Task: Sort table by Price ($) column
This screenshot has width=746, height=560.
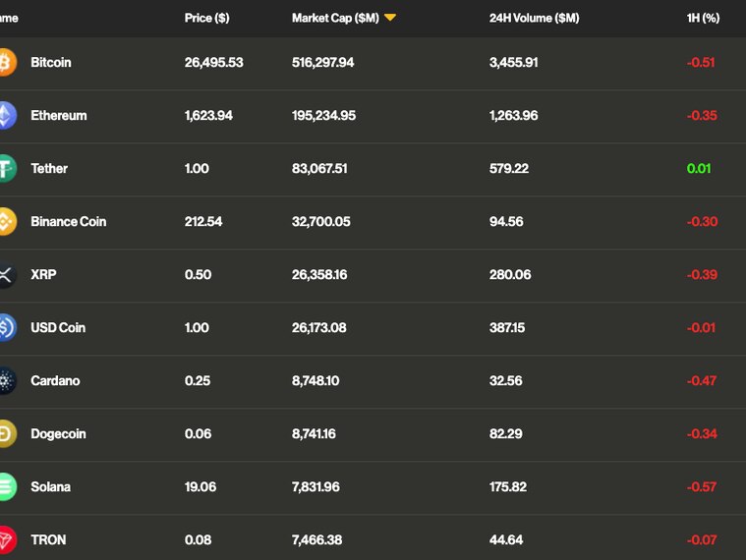Action: point(206,18)
